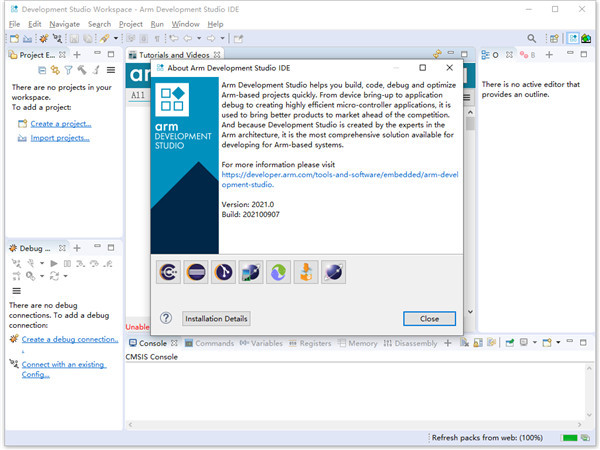Open the Navigate menu
The image size is (600, 450).
click(x=64, y=24)
